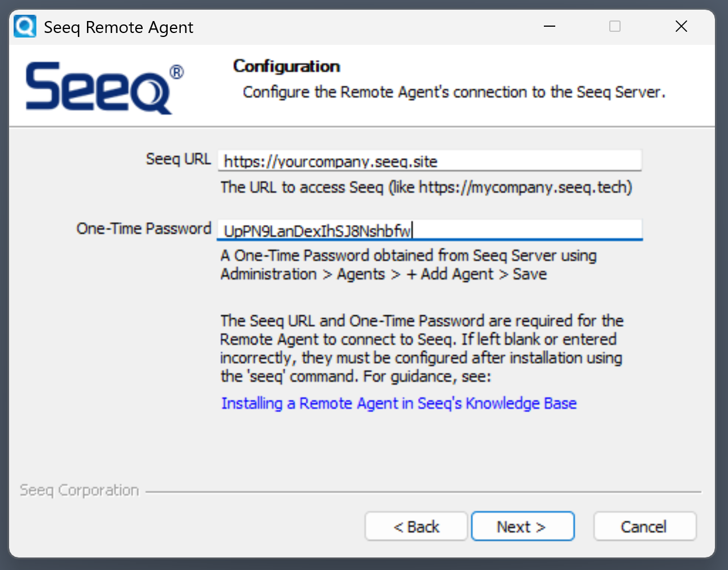This screenshot has width=728, height=570.
Task: Click the Next button to continue
Action: click(x=522, y=527)
